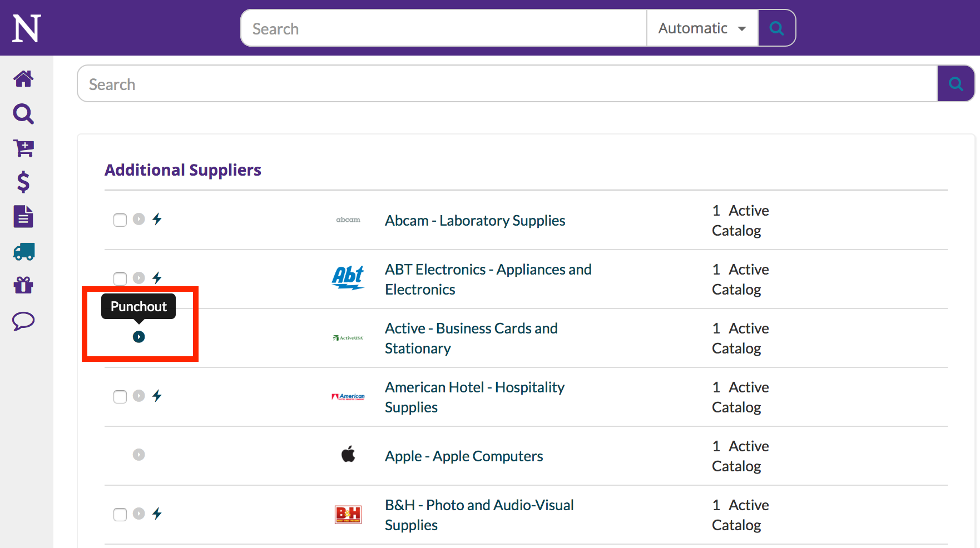The image size is (980, 548).
Task: Click lightning bolt icon in ABT Electronics row
Action: click(157, 278)
